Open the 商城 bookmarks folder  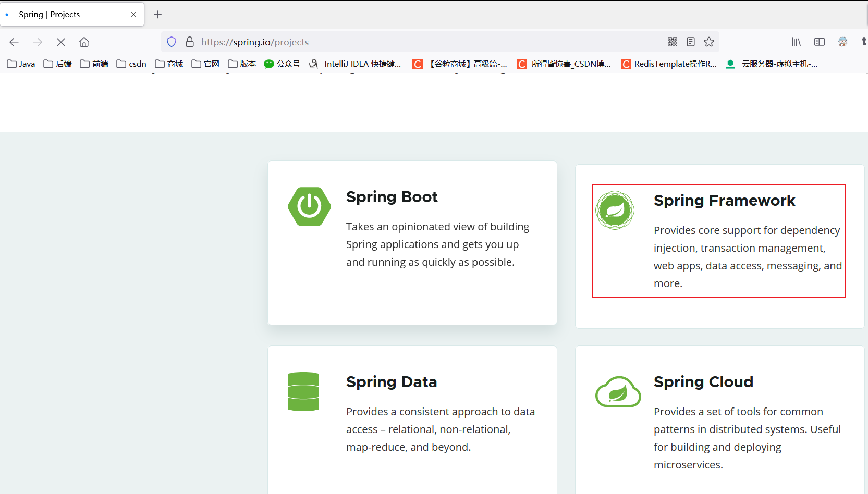tap(169, 64)
